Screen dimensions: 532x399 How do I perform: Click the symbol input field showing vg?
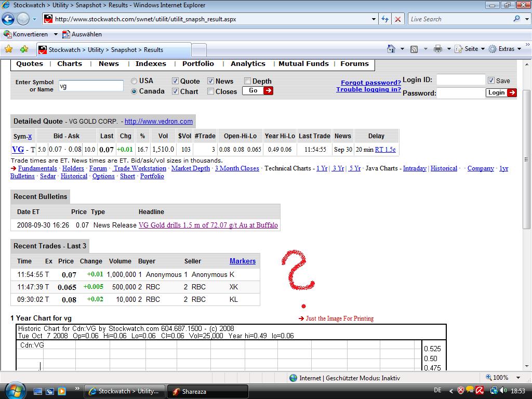coord(91,85)
